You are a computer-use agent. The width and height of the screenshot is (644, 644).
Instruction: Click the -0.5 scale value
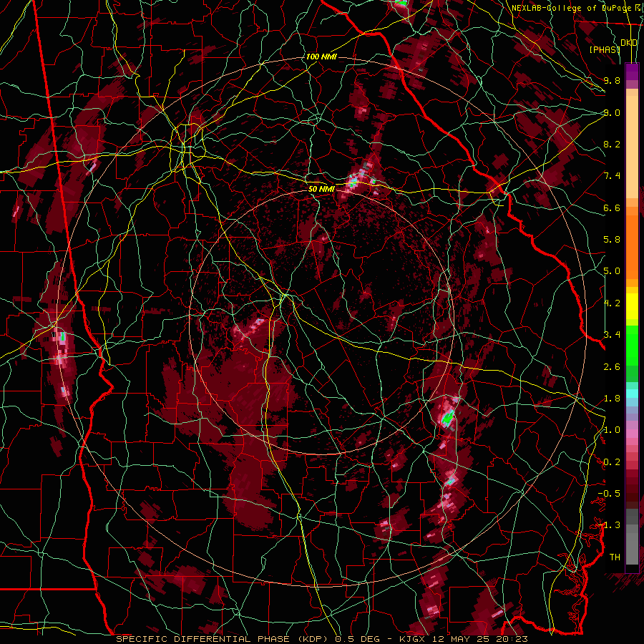click(x=609, y=494)
